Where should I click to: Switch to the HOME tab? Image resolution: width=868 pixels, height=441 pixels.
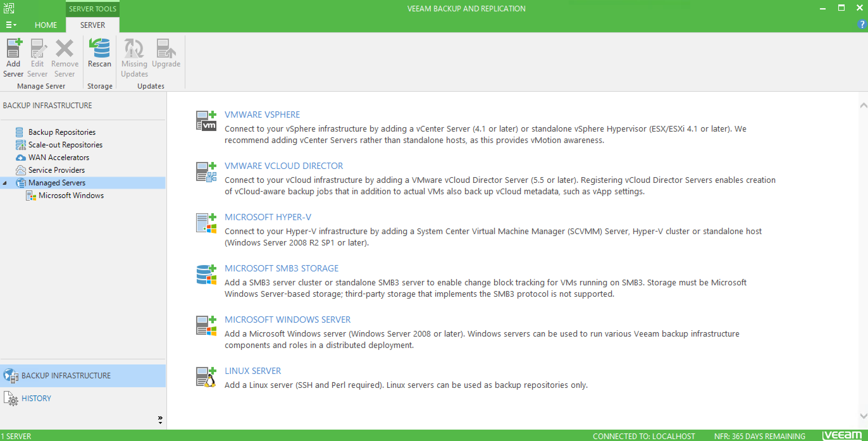46,25
